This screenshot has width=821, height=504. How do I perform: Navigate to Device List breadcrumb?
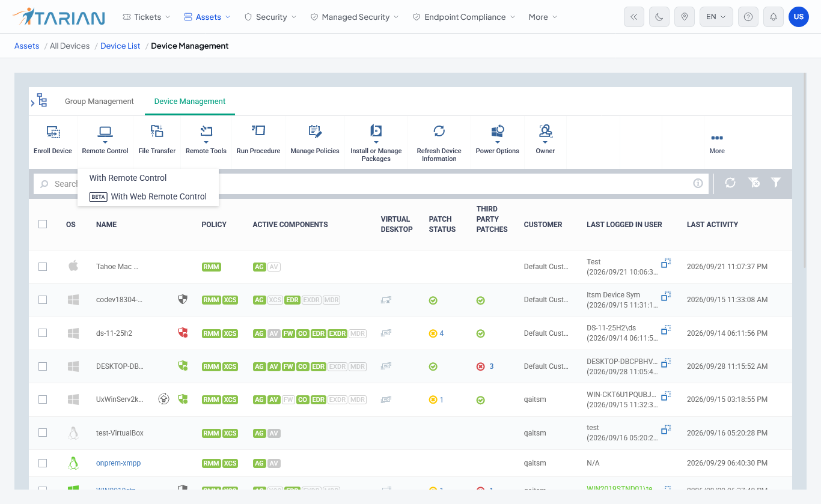pyautogui.click(x=120, y=46)
